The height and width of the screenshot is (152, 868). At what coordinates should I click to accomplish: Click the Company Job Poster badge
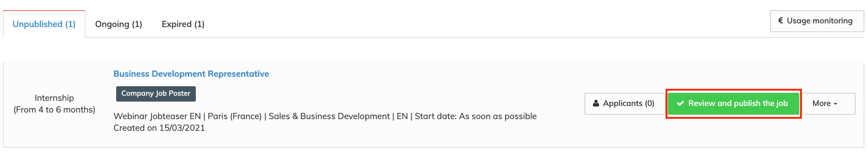tap(156, 94)
